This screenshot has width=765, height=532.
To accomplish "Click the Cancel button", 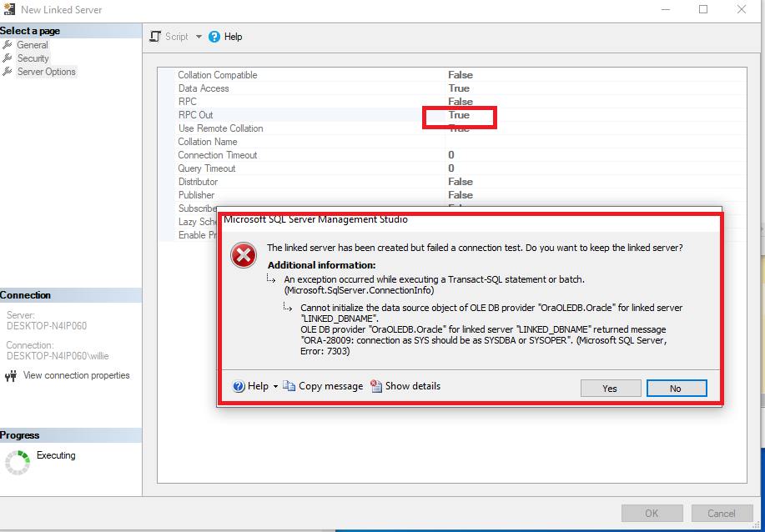I will 722,513.
